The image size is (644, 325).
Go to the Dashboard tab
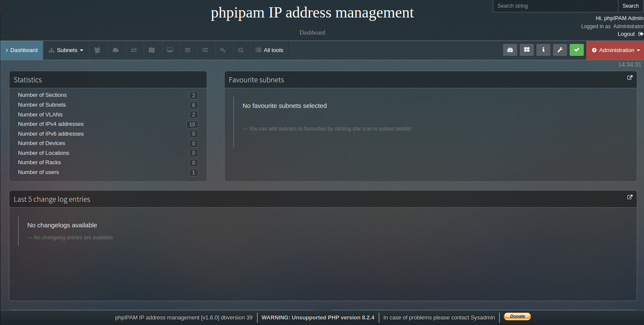(22, 50)
